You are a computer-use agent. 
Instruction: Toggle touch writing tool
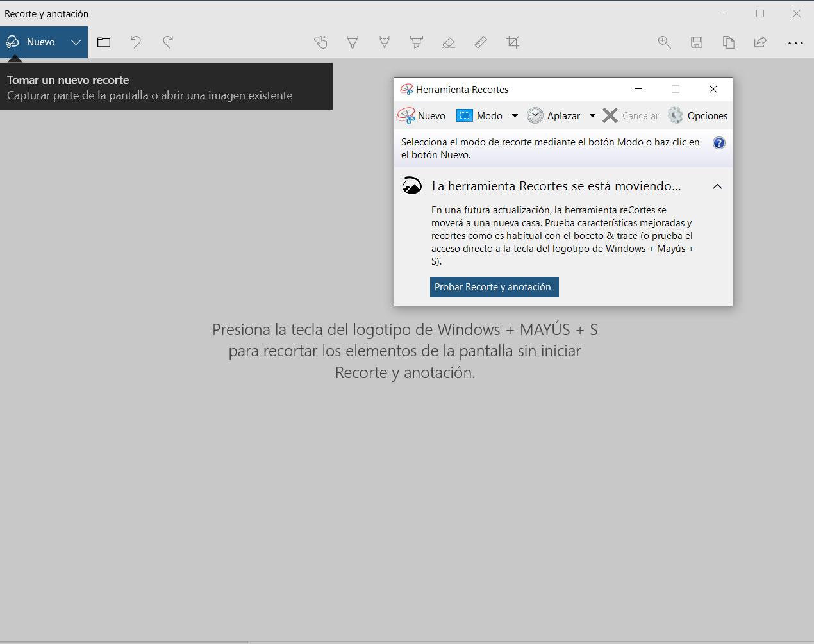click(x=320, y=42)
